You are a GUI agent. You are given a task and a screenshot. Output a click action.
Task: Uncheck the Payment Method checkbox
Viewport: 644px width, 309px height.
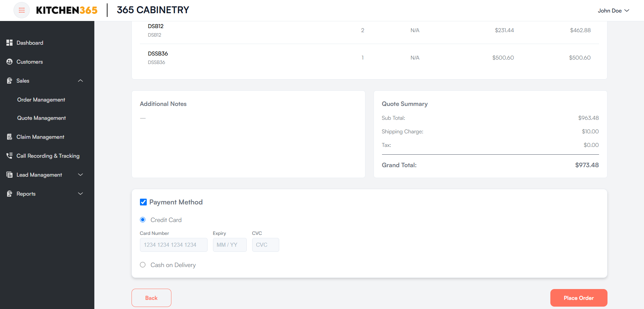click(x=143, y=202)
